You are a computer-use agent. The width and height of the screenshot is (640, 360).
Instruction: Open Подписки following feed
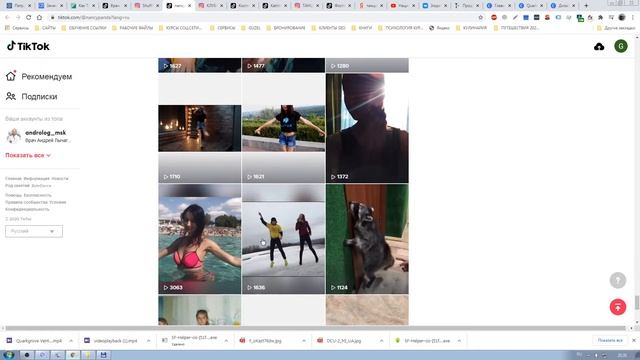(x=31, y=96)
